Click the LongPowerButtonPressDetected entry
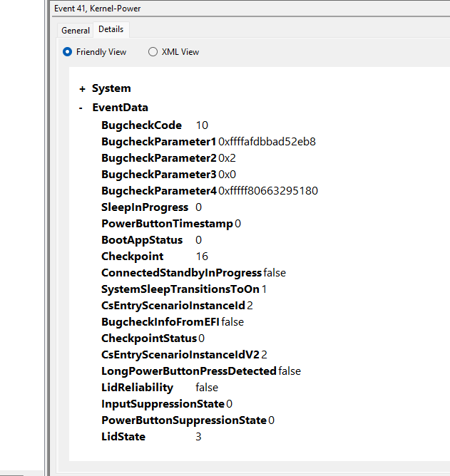This screenshot has width=450, height=476. [x=201, y=371]
